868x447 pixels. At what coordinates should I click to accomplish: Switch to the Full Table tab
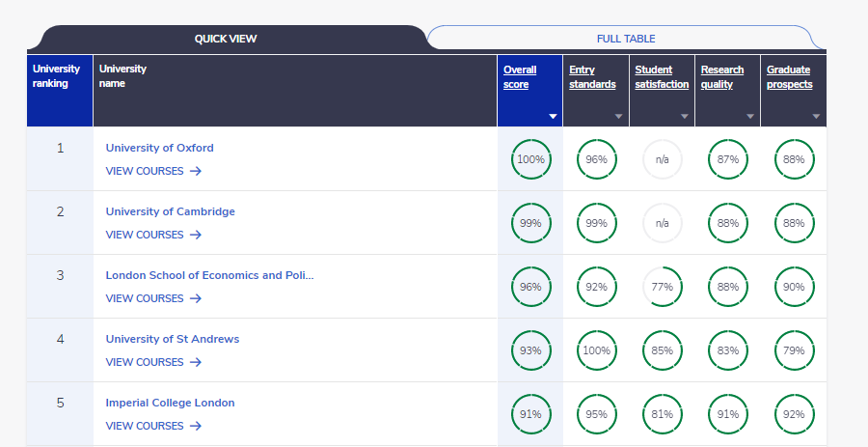pyautogui.click(x=626, y=39)
